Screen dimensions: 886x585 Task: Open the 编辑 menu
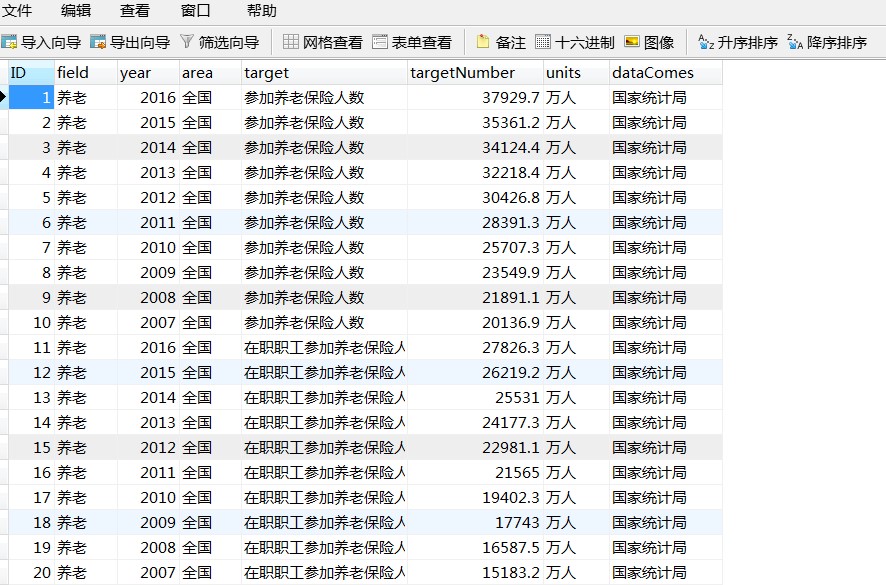[76, 10]
